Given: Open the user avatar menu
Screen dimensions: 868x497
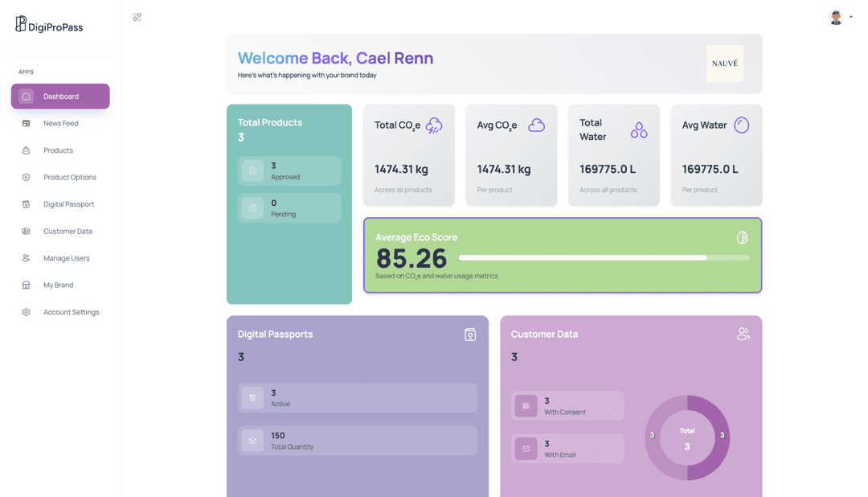Looking at the screenshot, I should coord(834,17).
